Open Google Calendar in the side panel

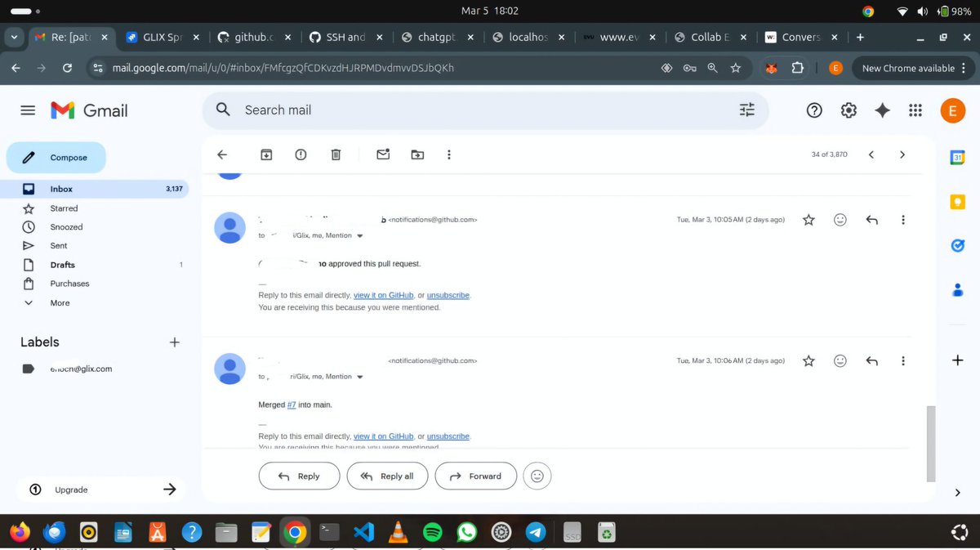958,158
